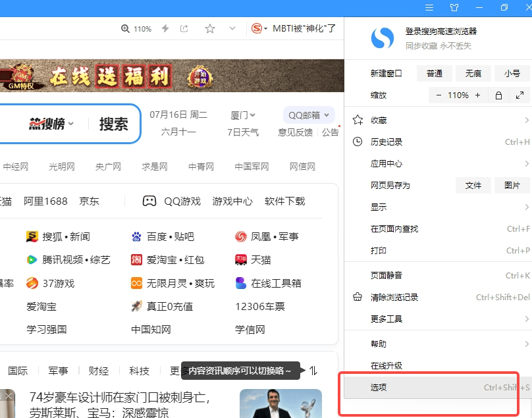Click 在线送福利 banner advertisement
The image size is (532, 418).
[x=172, y=76]
